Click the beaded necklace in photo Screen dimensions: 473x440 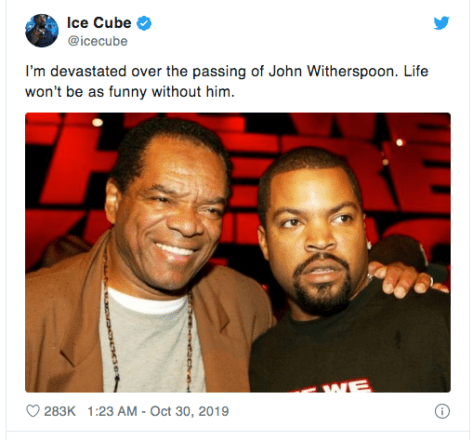pos(148,337)
